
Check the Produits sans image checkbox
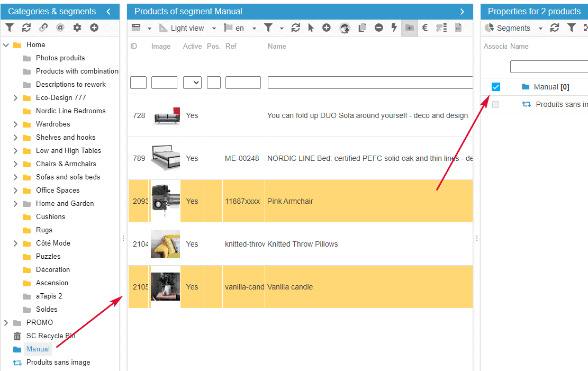pyautogui.click(x=496, y=104)
